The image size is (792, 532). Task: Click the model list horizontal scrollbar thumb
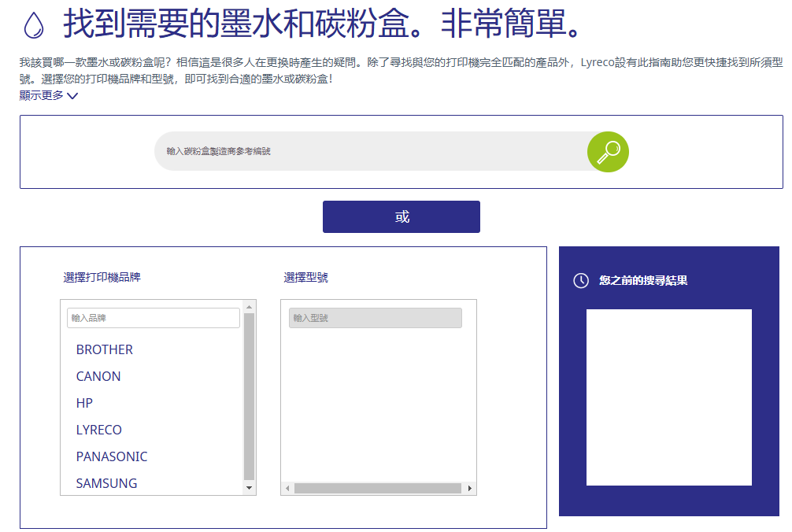click(x=378, y=488)
